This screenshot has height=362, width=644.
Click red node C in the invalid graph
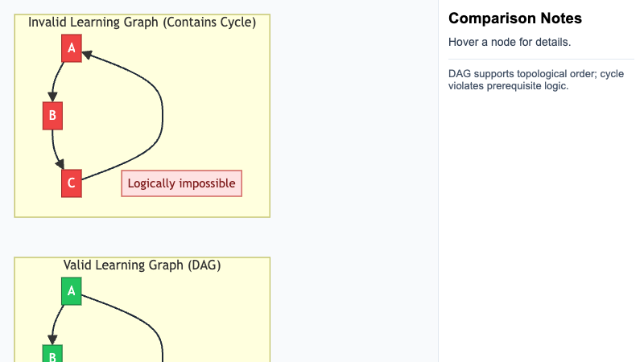click(72, 183)
